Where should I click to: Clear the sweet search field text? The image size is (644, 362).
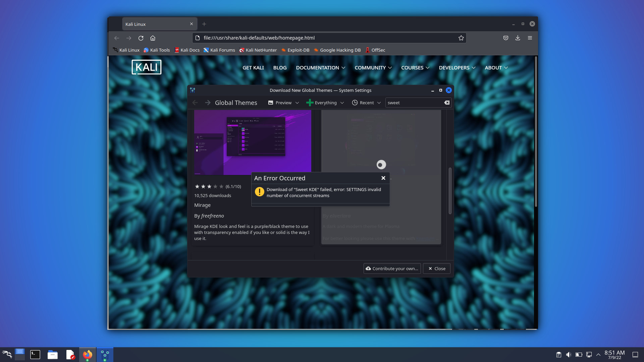click(447, 103)
